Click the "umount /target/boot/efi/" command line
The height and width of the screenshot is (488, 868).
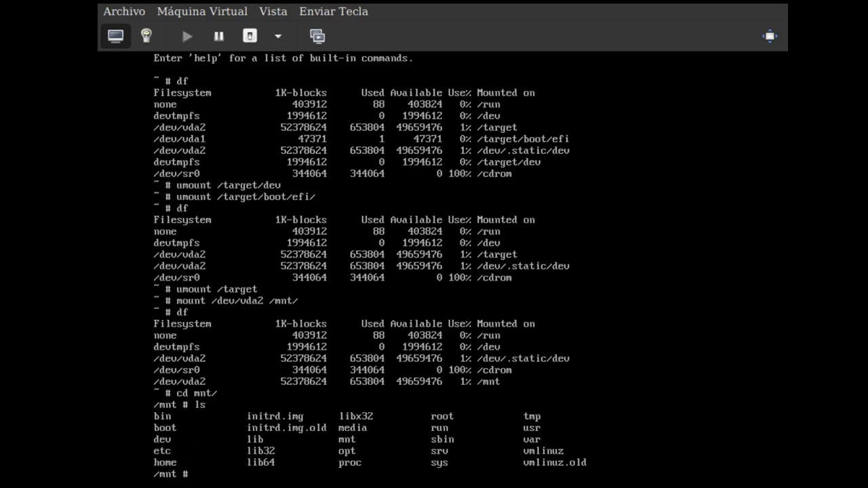[x=235, y=197]
